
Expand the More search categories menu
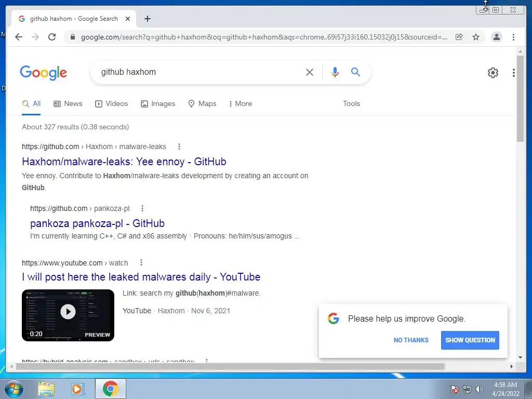pyautogui.click(x=240, y=104)
